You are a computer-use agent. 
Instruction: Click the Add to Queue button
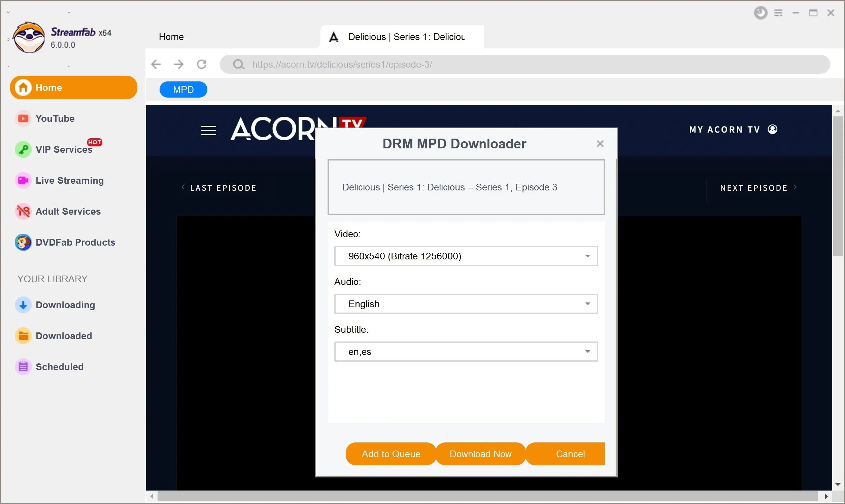coord(391,454)
